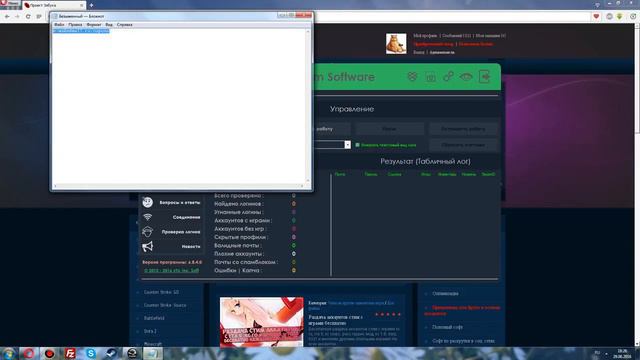This screenshot has width=640, height=360.
Task: Open the browser speed dial grid icon
Action: 39,17
